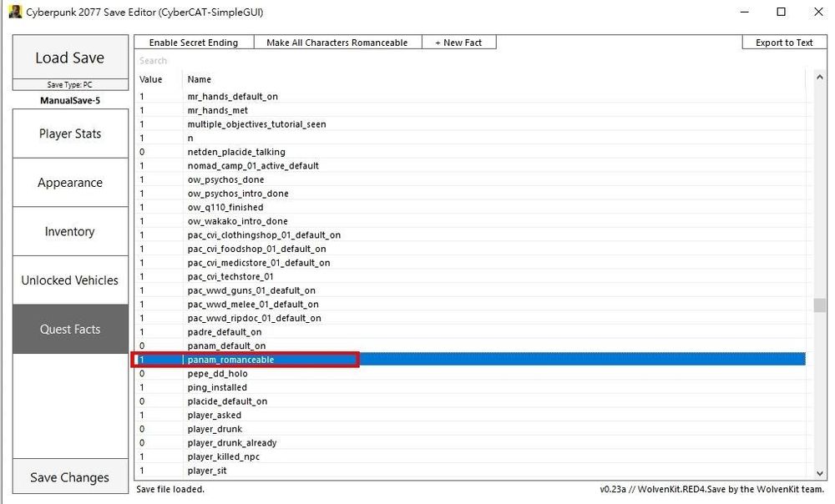The width and height of the screenshot is (835, 504).
Task: Open the Player Stats tab
Action: pos(70,134)
